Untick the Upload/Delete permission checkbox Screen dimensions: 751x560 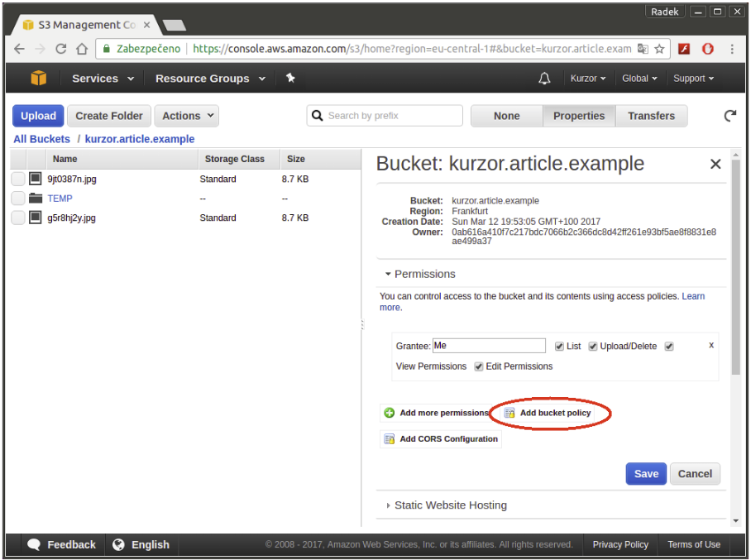tap(592, 347)
